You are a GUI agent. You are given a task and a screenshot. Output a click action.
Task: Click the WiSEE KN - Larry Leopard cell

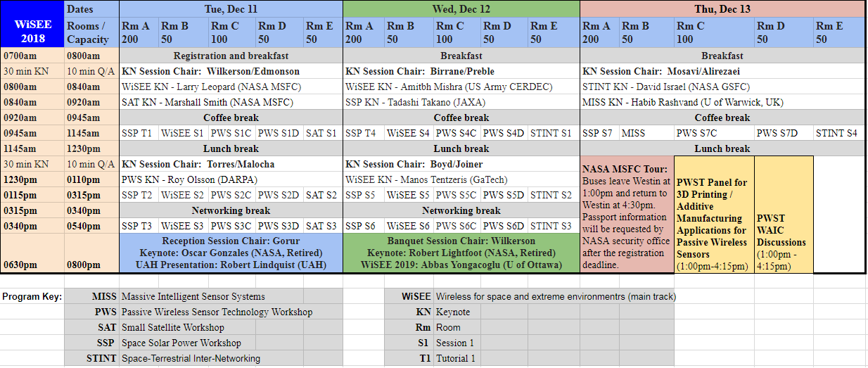click(x=231, y=87)
